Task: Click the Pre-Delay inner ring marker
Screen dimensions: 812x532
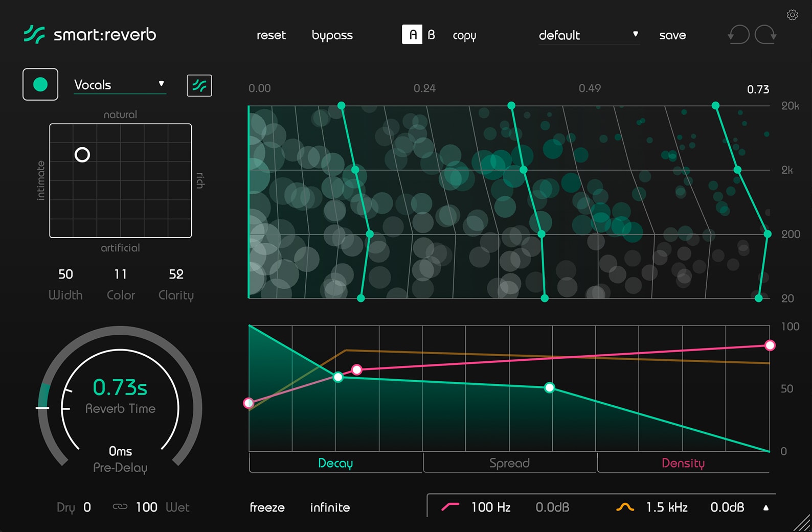Action: (66, 408)
